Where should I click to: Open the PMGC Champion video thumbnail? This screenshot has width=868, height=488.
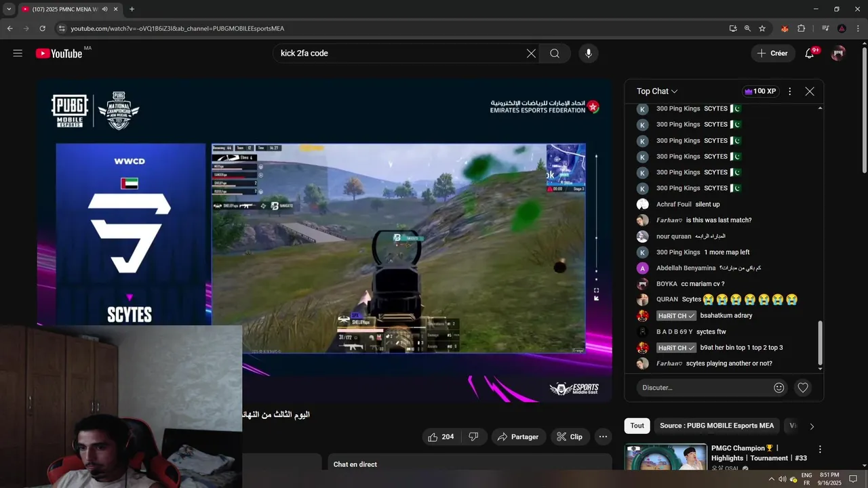coord(665,457)
